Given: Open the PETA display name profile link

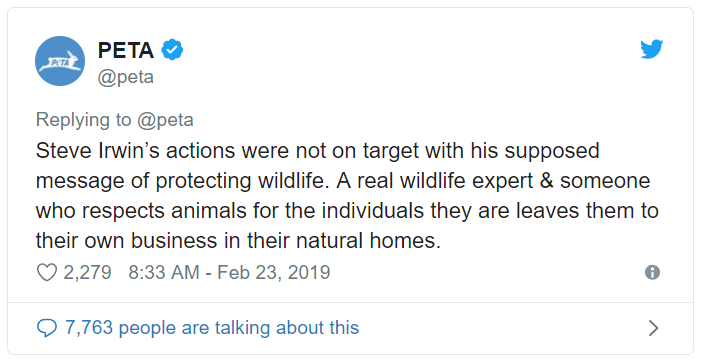Looking at the screenshot, I should (x=126, y=50).
